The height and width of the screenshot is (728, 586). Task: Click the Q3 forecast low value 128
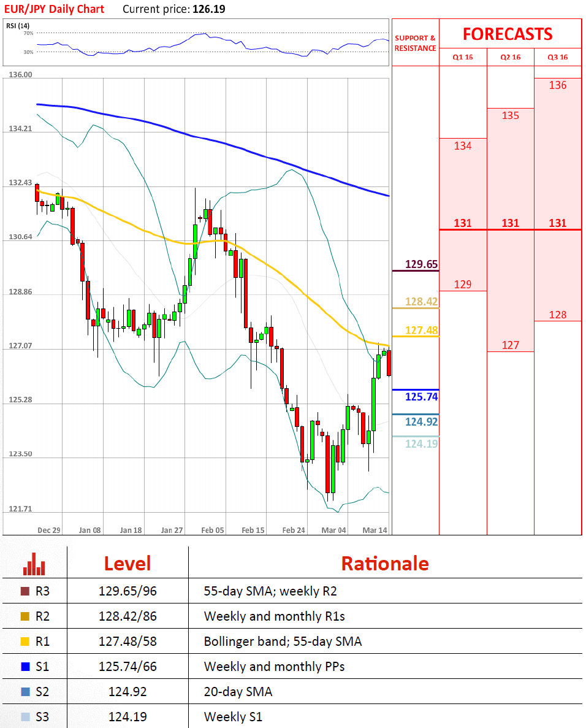[558, 315]
